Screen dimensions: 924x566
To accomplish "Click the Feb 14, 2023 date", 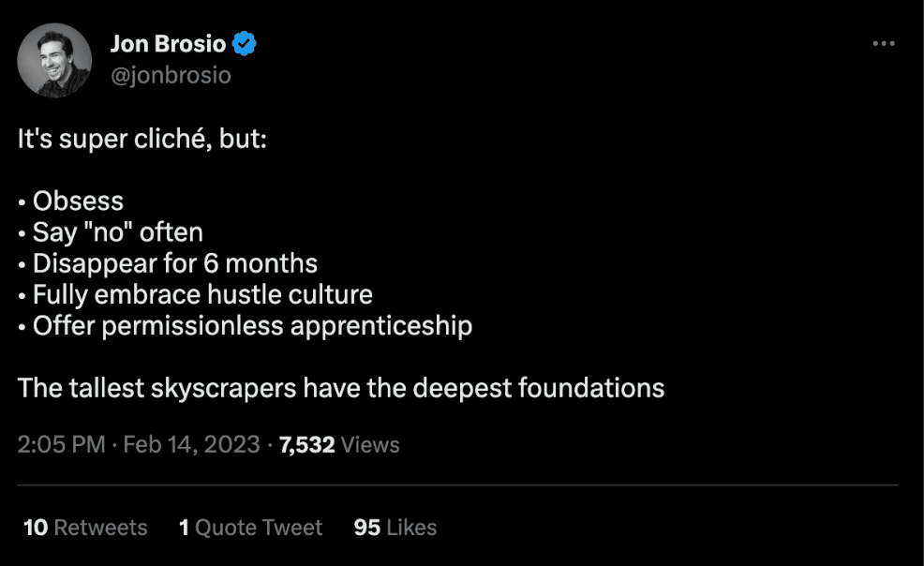I will [191, 444].
